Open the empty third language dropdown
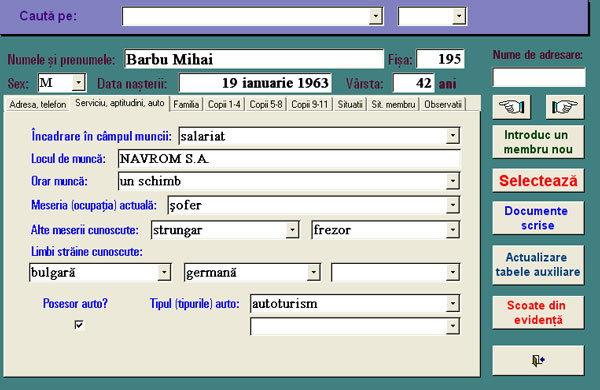Screen dimensions: 600x390 453,272
